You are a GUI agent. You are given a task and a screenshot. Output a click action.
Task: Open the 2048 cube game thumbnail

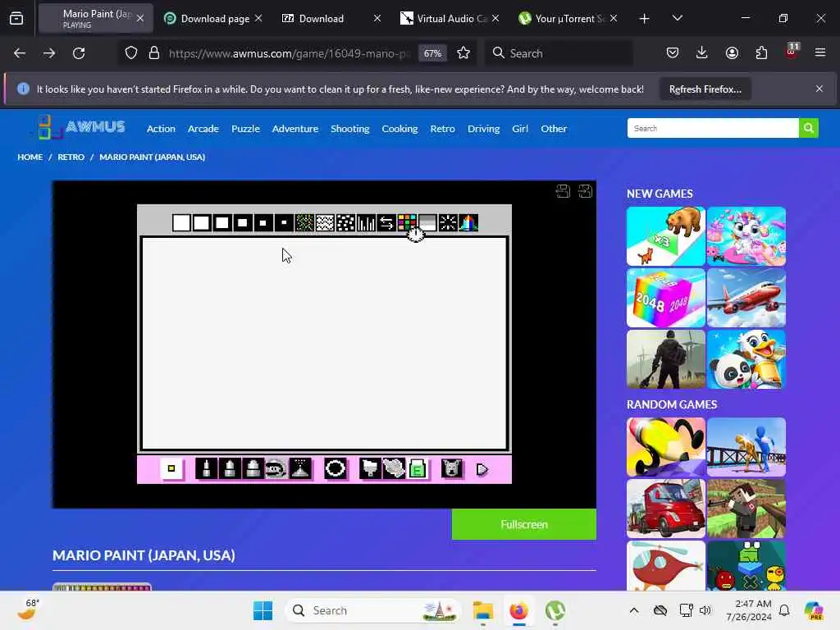666,298
